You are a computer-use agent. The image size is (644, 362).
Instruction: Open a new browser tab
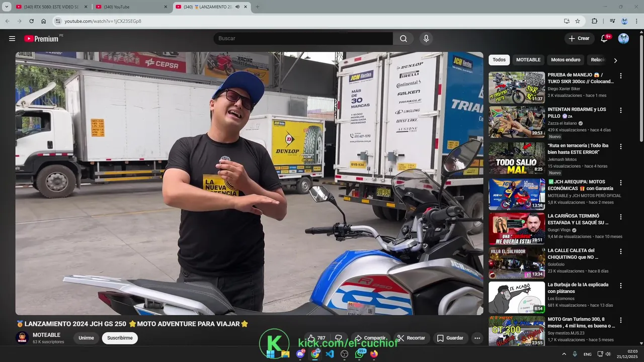(x=258, y=7)
